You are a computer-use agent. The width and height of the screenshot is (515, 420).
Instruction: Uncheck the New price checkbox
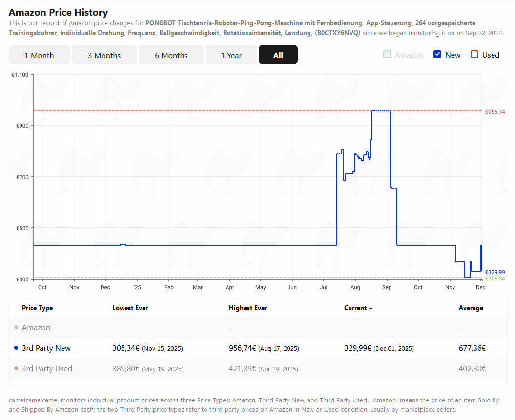click(437, 55)
